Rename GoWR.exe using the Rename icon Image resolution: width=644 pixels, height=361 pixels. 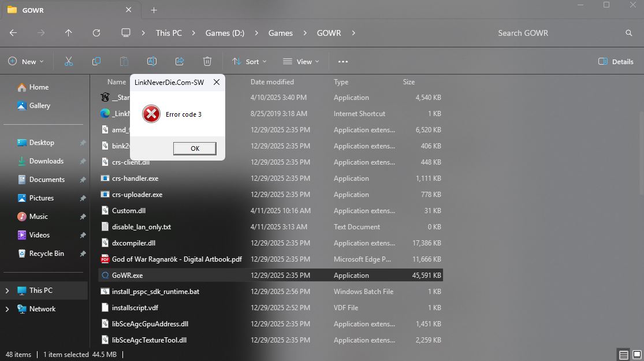coord(151,61)
